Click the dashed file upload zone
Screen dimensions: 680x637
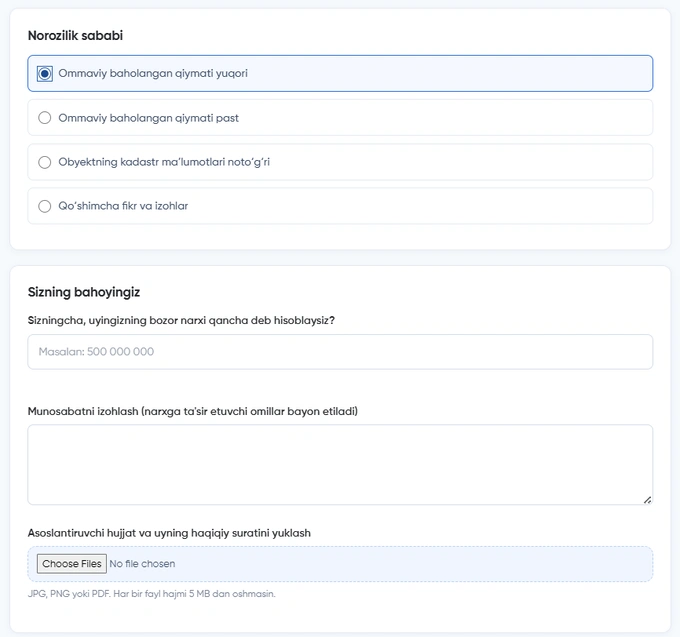(340, 564)
